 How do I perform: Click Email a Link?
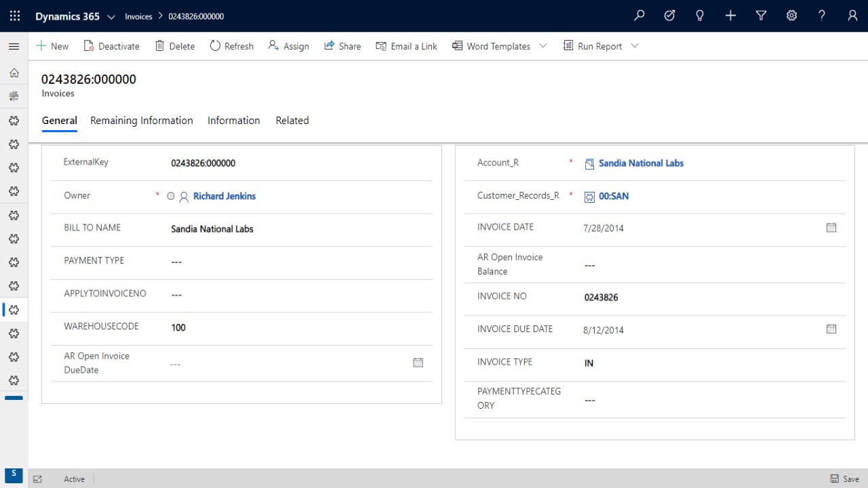(x=407, y=46)
